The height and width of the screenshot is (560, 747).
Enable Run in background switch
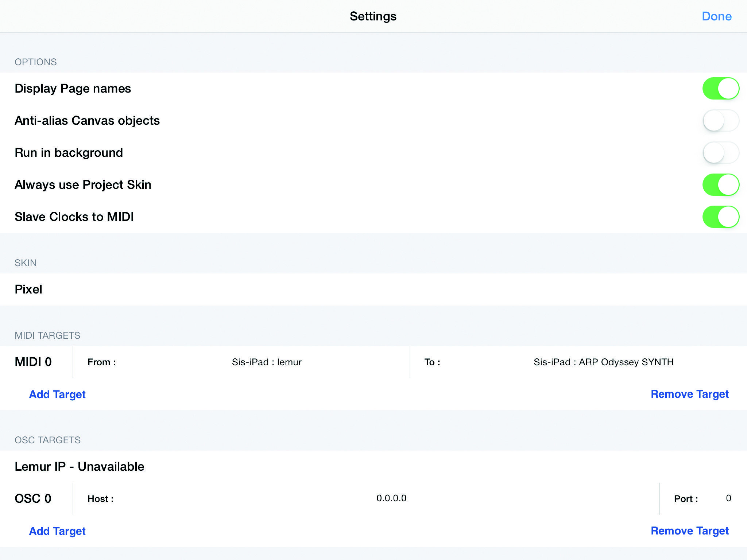coord(721,153)
